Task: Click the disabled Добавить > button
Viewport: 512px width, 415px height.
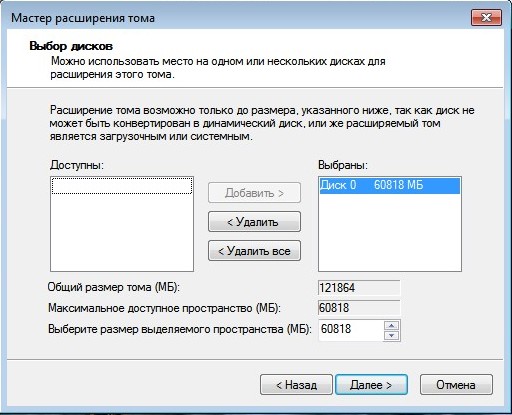Action: tap(254, 193)
